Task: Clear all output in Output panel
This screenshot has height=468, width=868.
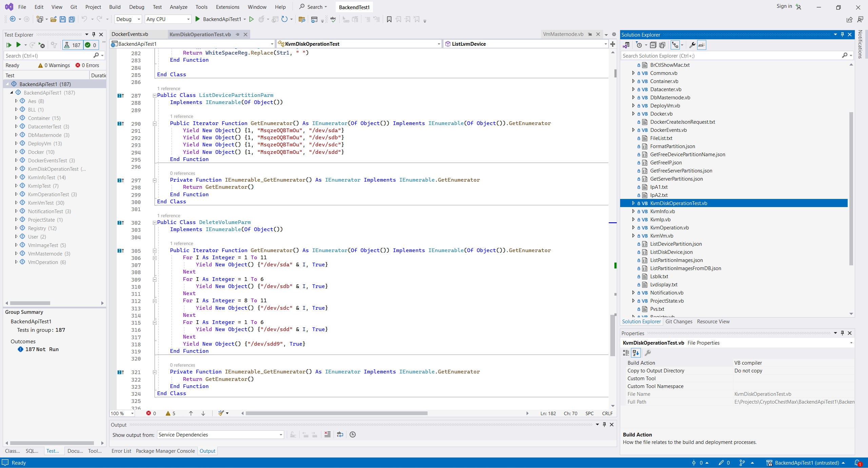Action: pos(327,434)
